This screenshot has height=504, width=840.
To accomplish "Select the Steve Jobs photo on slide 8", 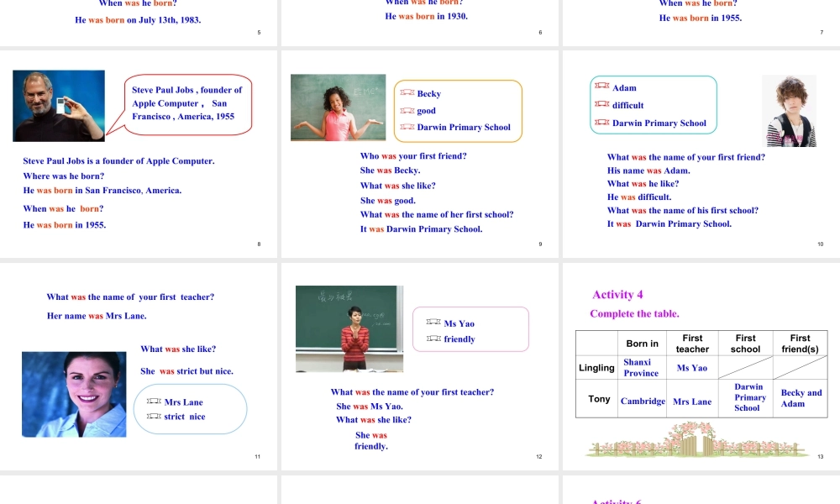I will point(59,106).
